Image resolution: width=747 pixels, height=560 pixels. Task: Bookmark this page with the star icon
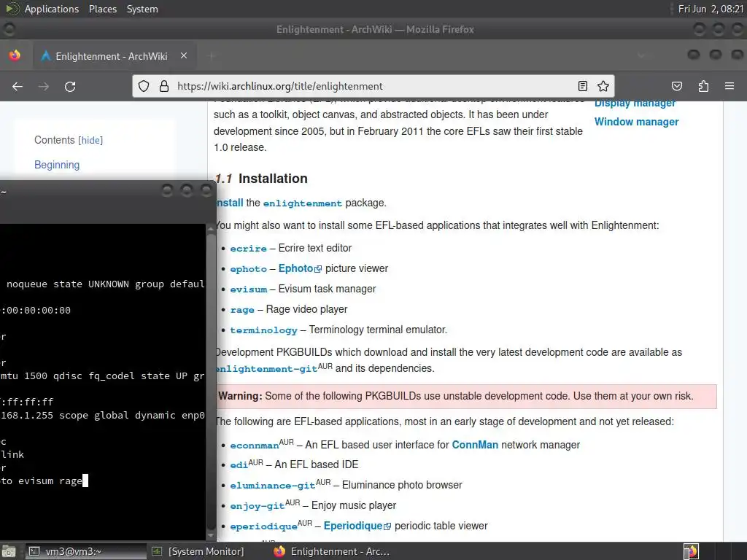pos(603,86)
